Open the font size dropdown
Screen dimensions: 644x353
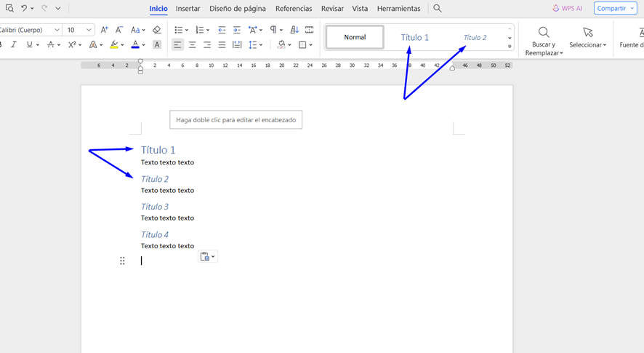pyautogui.click(x=89, y=30)
